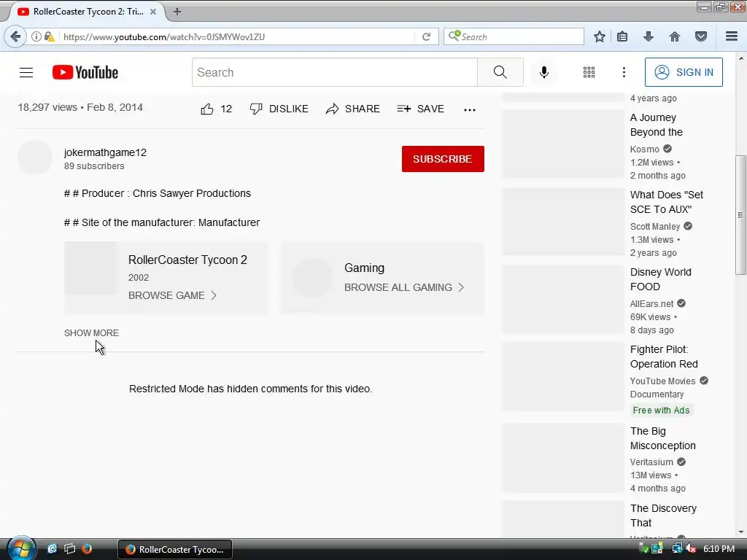Launch Internet Explorer from quick launch
The height and width of the screenshot is (560, 747).
pyautogui.click(x=53, y=548)
